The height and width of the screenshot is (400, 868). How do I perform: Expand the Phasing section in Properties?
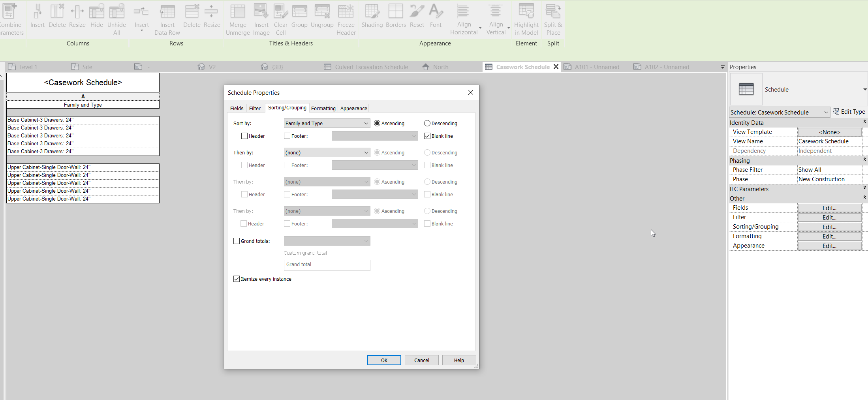(864, 160)
